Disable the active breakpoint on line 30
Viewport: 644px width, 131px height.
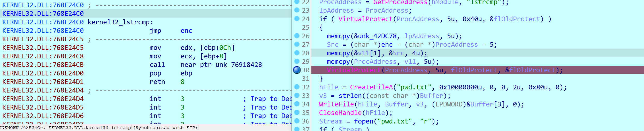[x=297, y=70]
